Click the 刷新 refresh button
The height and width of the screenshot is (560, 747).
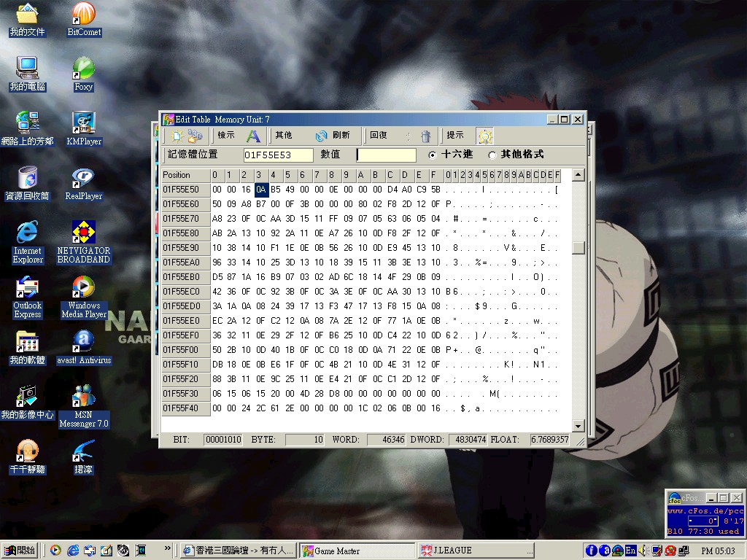click(341, 135)
